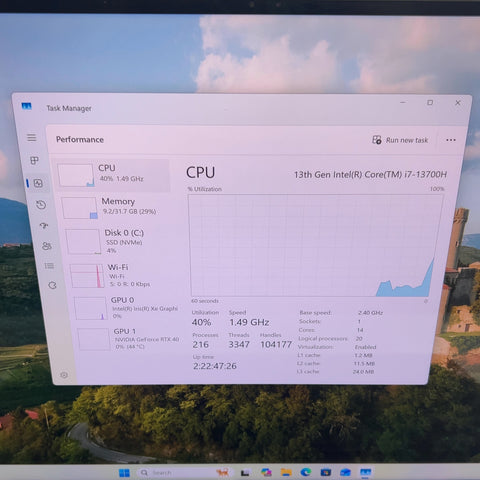Select the Performance page icon
The image size is (480, 480).
[x=38, y=183]
